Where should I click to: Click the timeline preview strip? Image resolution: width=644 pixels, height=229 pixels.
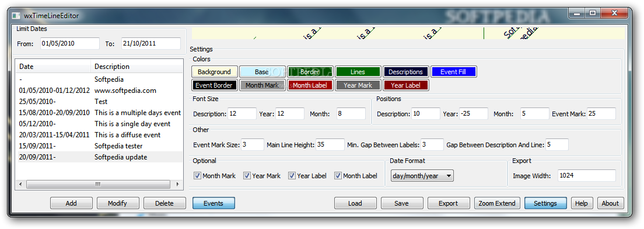click(x=408, y=33)
